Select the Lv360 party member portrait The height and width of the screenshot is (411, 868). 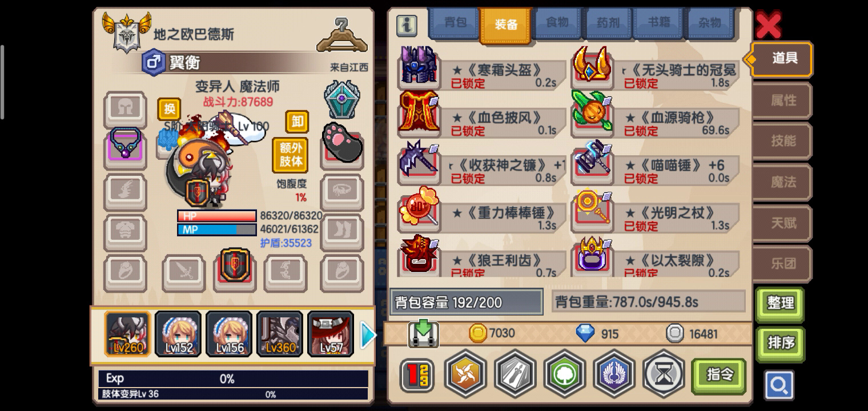point(280,334)
